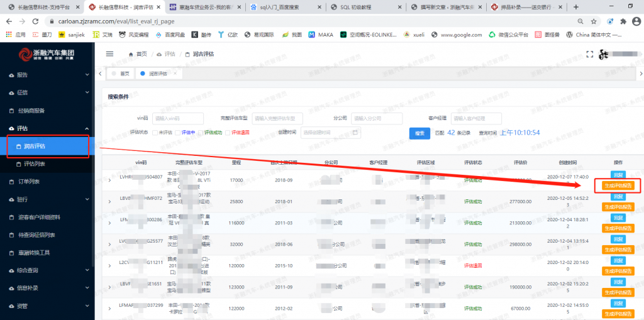Image resolution: width=644 pixels, height=320 pixels.
Task: Collapse the 评估 sidebar menu
Action: point(47,128)
